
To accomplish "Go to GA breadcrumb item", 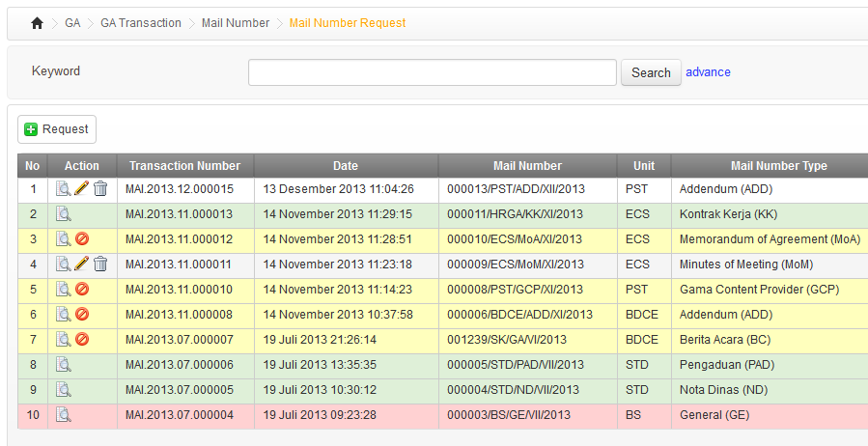I will (72, 23).
